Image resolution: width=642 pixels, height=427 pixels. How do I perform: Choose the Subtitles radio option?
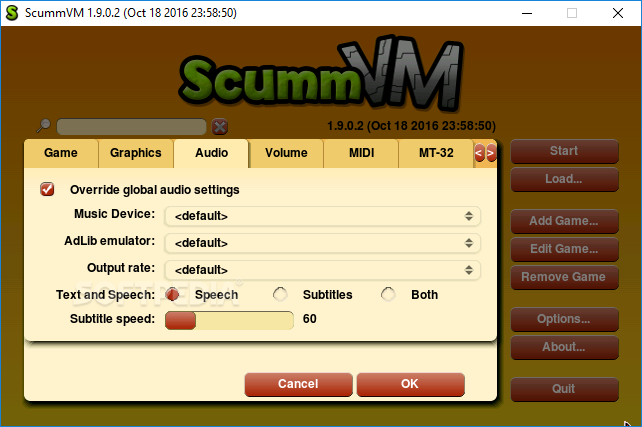(280, 294)
